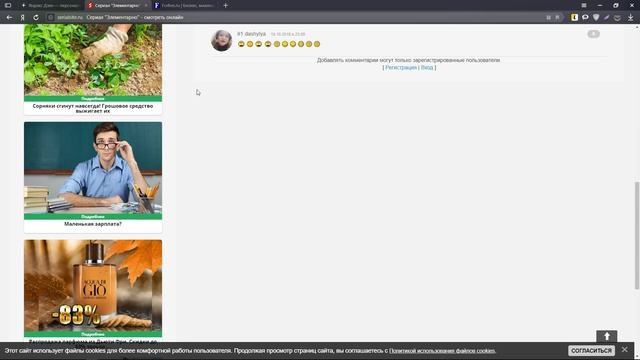Switch to the first Yandex browser tab

click(x=51, y=5)
